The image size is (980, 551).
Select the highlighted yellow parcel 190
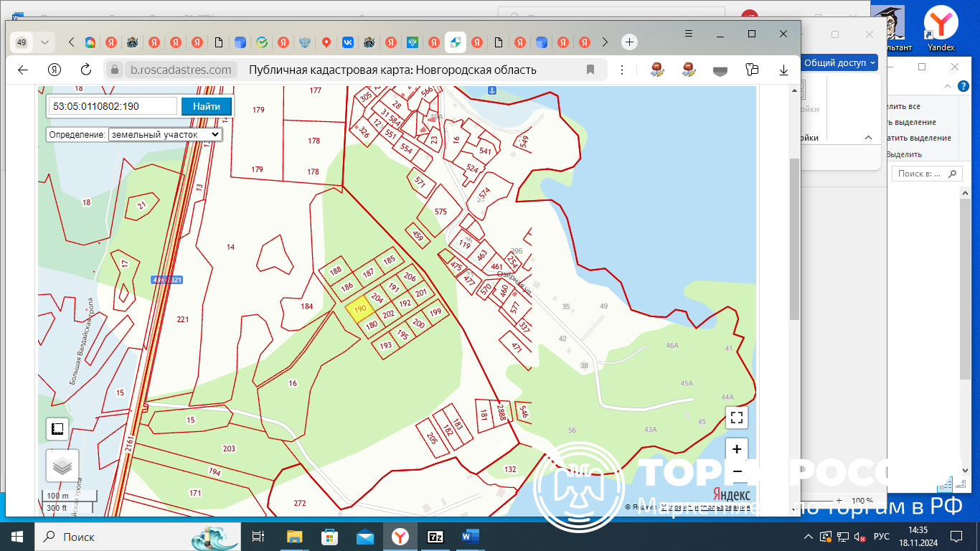[359, 309]
